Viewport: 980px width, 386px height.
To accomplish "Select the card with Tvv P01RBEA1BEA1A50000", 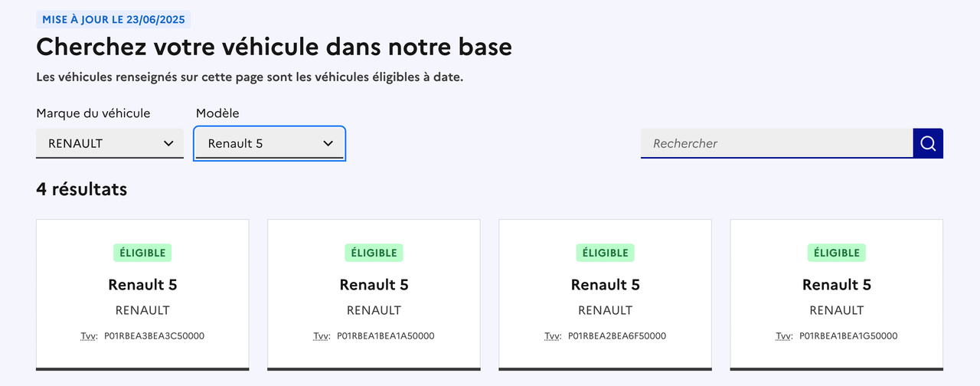I will pos(374,295).
